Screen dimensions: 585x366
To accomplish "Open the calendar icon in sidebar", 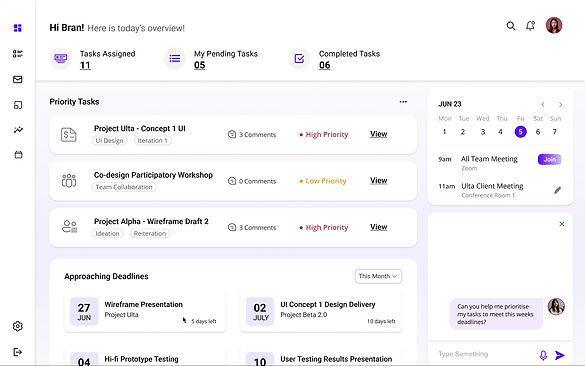I will click(18, 154).
